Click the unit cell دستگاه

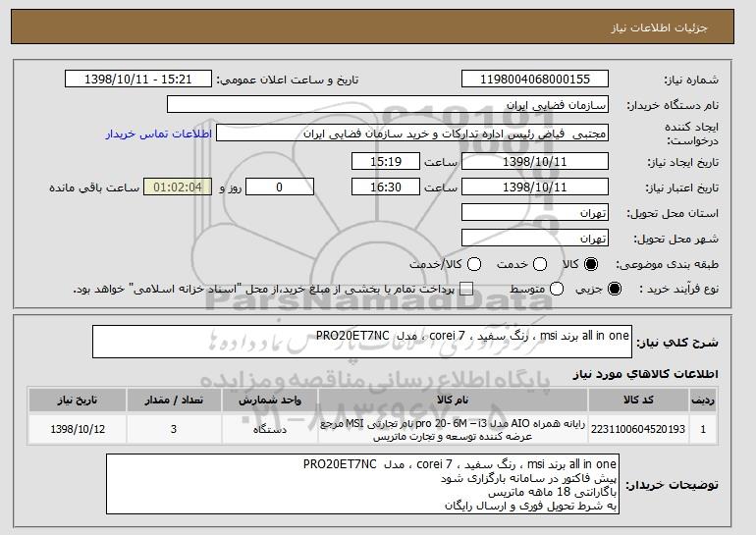270,429
